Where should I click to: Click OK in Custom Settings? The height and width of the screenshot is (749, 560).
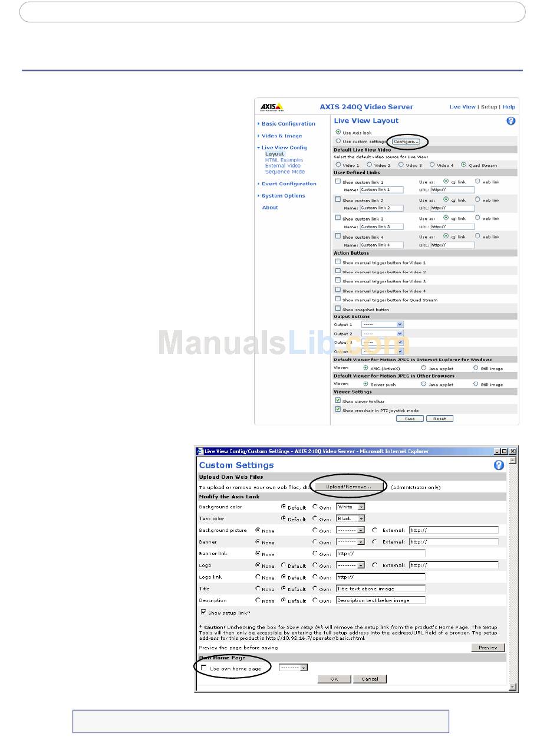pos(334,679)
